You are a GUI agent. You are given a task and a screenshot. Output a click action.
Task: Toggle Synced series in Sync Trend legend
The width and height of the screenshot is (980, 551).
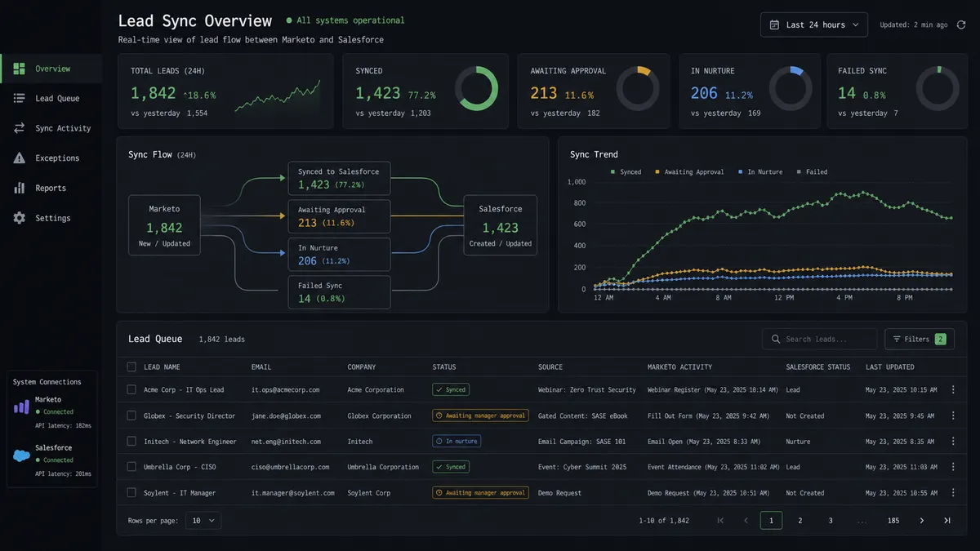626,172
